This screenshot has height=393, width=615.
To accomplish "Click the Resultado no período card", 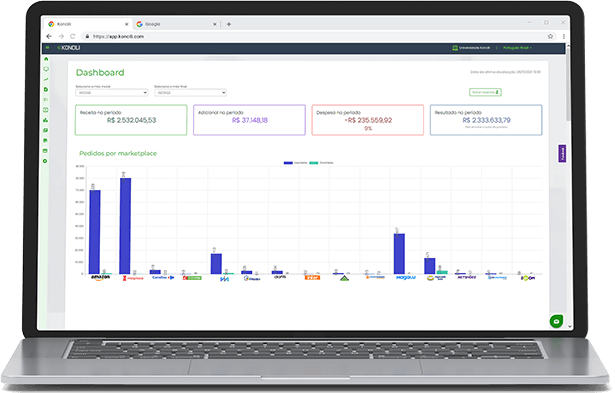I will coord(486,120).
